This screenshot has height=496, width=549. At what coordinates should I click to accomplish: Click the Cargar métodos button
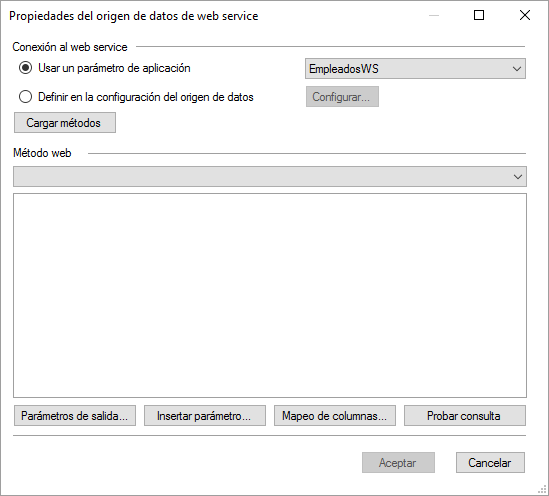[x=65, y=123]
